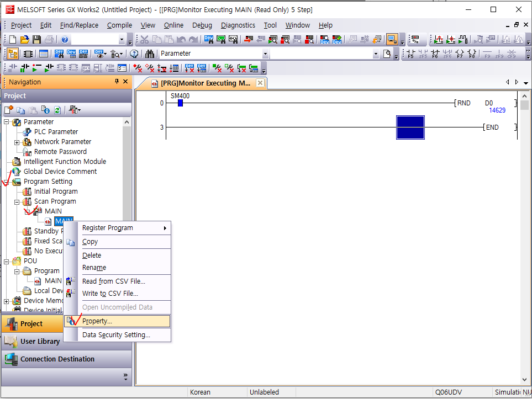Click the Q06UDV status bar entry
This screenshot has width=532, height=399.
pyautogui.click(x=448, y=392)
